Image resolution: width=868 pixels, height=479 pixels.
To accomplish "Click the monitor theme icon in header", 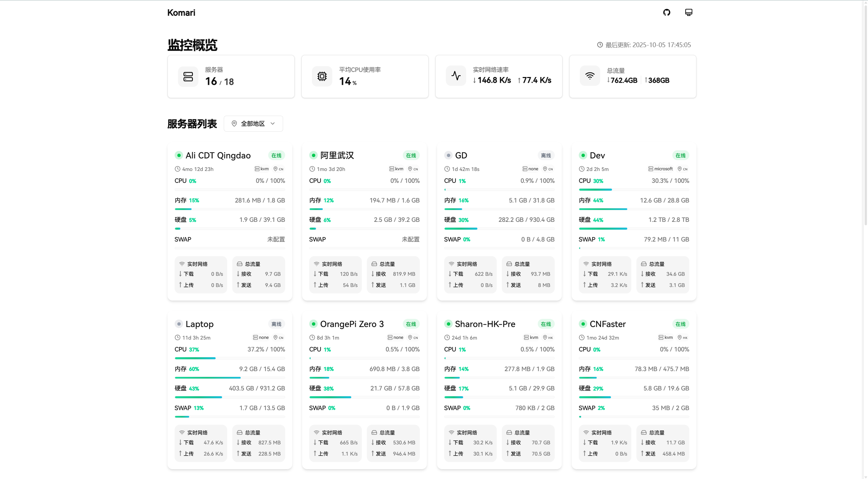I will point(689,13).
